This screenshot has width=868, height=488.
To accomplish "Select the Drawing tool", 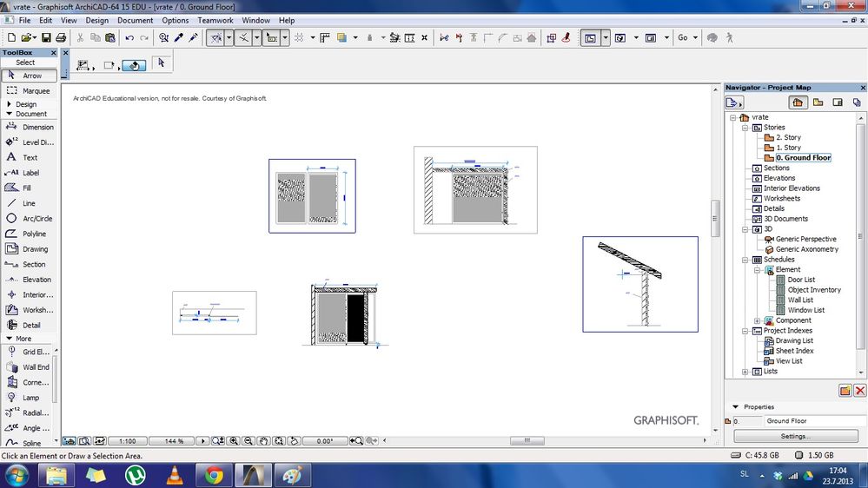I will (30, 249).
